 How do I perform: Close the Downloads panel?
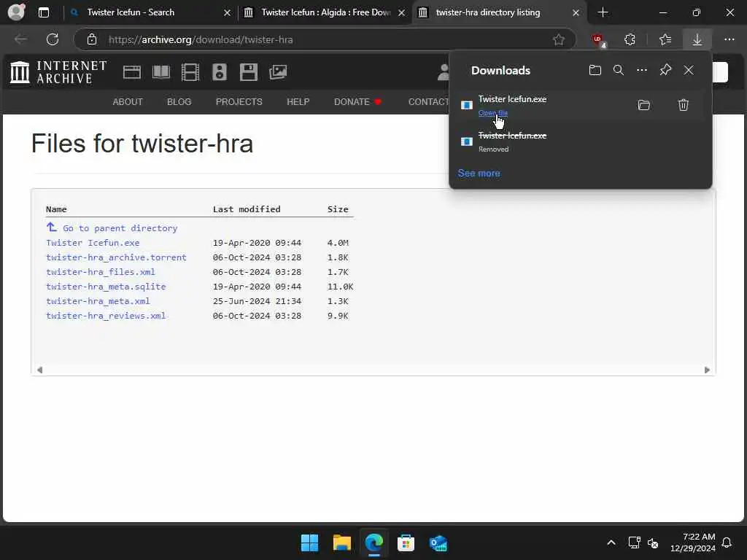(x=689, y=71)
